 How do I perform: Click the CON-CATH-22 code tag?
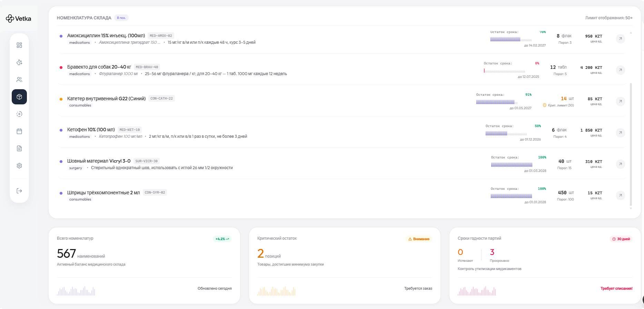click(161, 98)
